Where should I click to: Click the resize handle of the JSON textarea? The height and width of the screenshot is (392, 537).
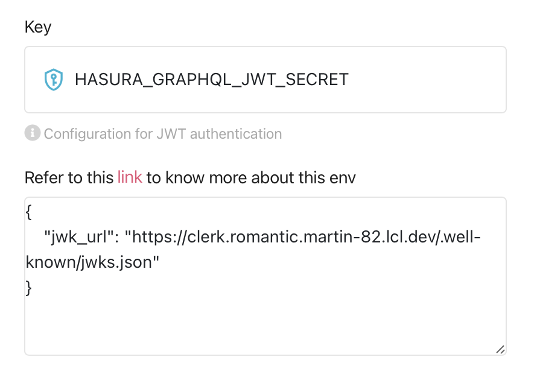click(x=500, y=350)
